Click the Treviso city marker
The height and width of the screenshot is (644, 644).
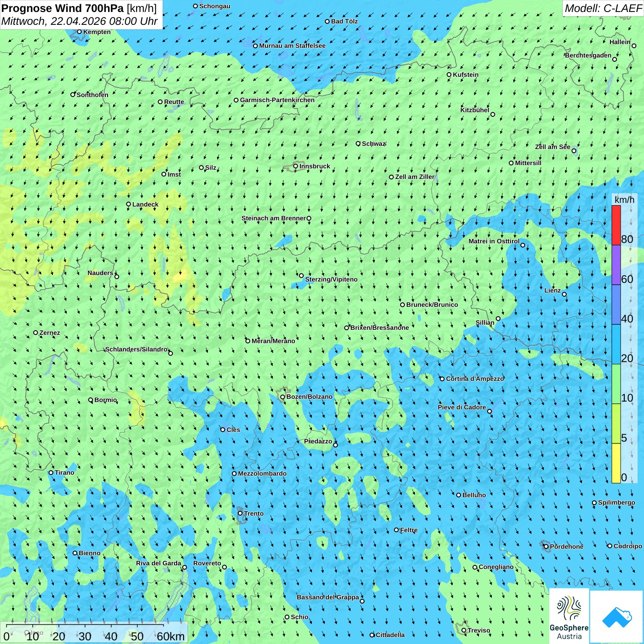click(x=464, y=631)
